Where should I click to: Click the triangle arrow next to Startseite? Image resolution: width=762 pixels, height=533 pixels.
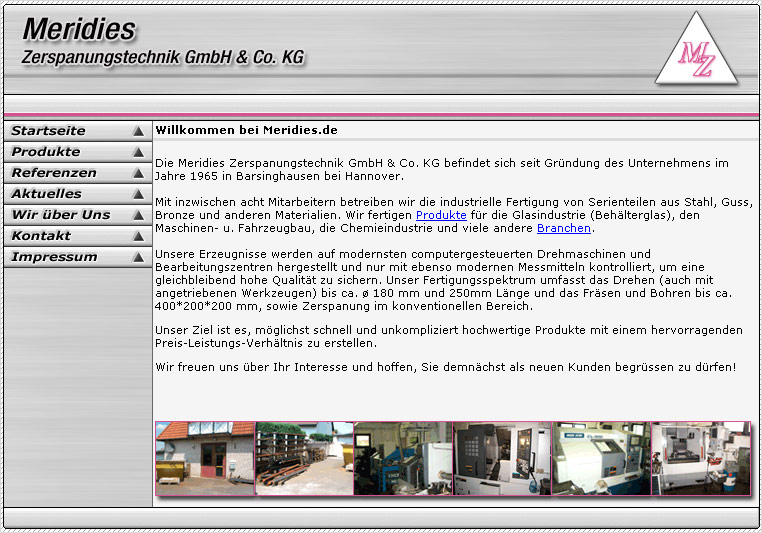[139, 131]
